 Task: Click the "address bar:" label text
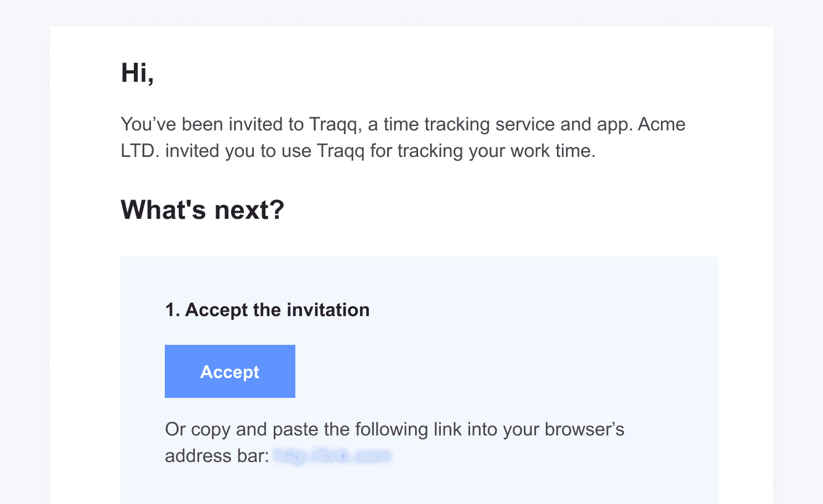[x=217, y=456]
